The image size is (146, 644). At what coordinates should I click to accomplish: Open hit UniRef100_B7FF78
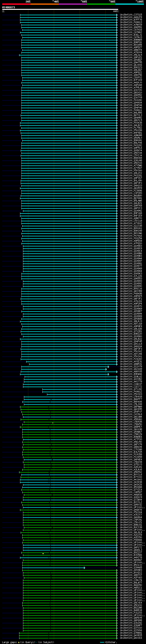pyautogui.click(x=131, y=20)
